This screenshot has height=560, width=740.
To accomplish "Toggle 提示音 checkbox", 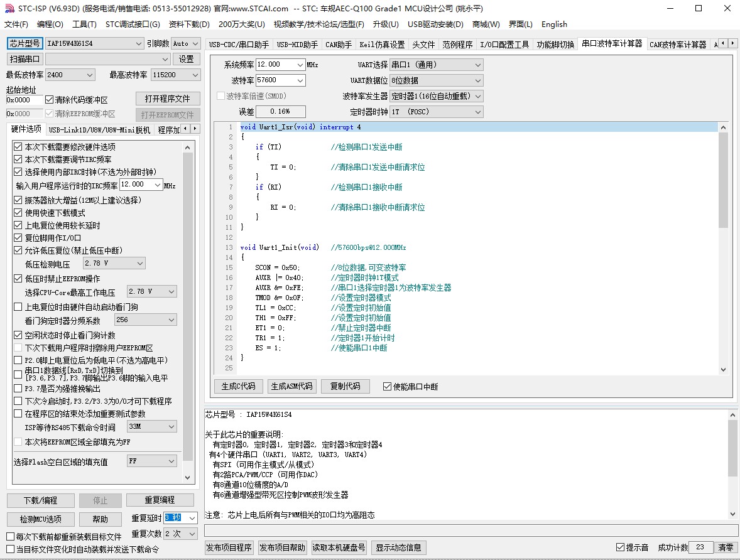I will tap(620, 547).
